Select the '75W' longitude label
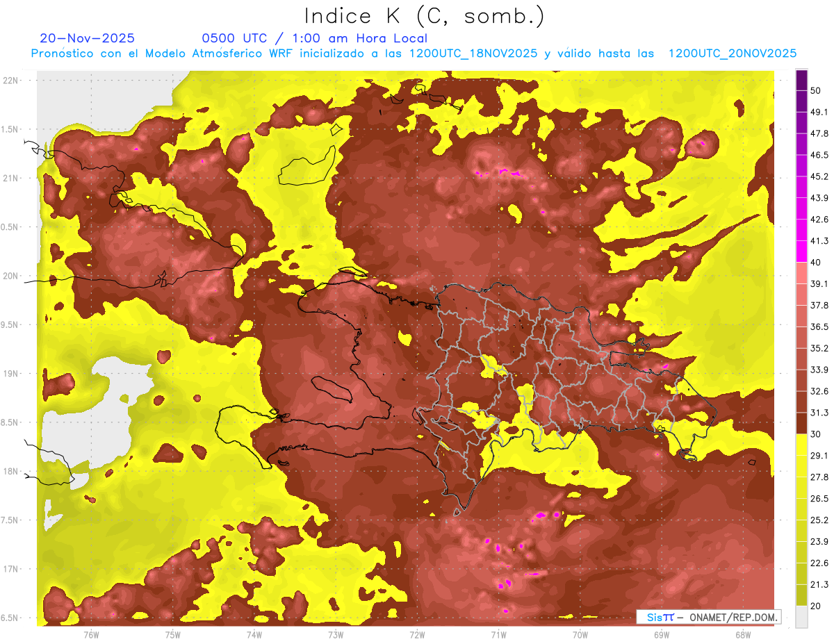834x644 pixels. click(172, 635)
